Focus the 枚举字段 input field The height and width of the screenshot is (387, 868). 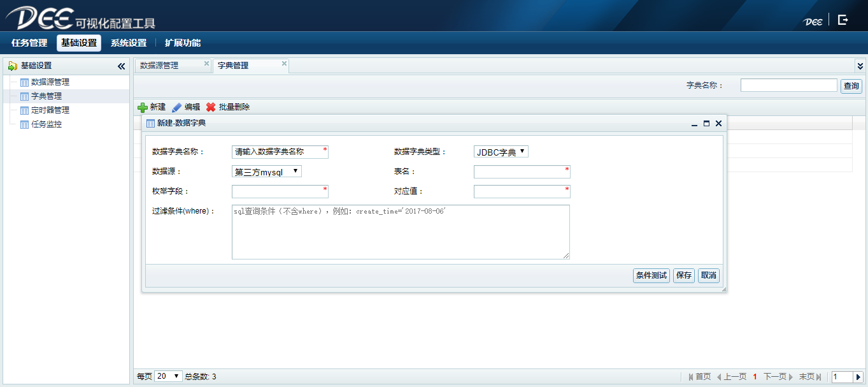tap(280, 191)
